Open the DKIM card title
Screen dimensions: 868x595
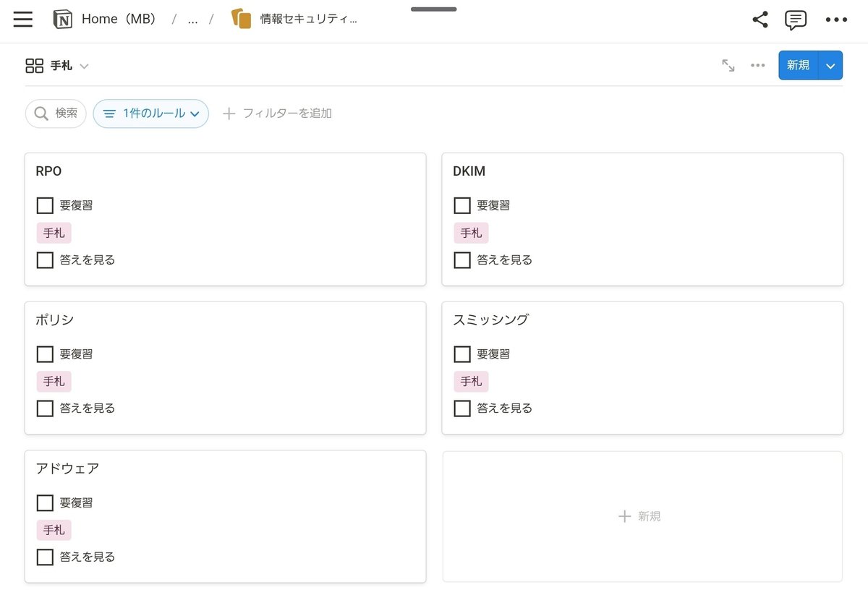coord(469,171)
